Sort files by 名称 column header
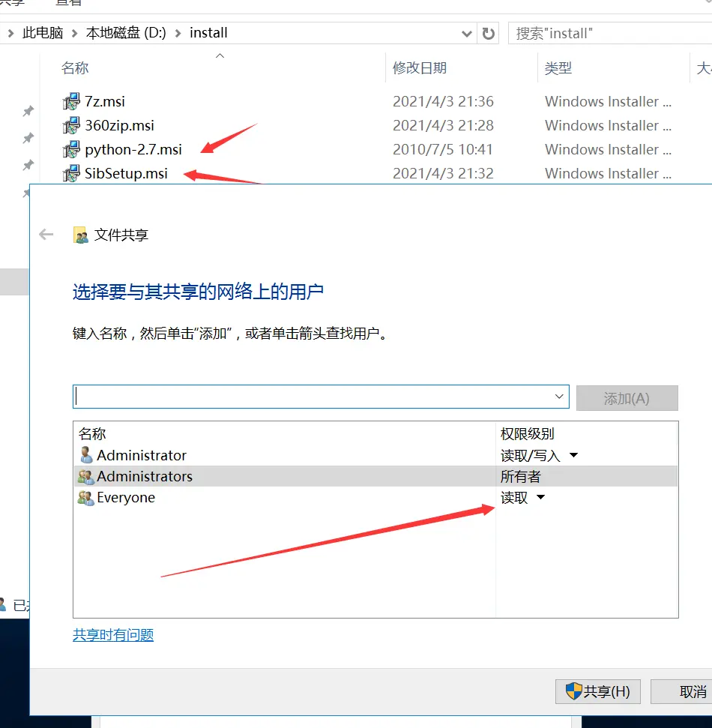This screenshot has width=712, height=728. [x=75, y=68]
